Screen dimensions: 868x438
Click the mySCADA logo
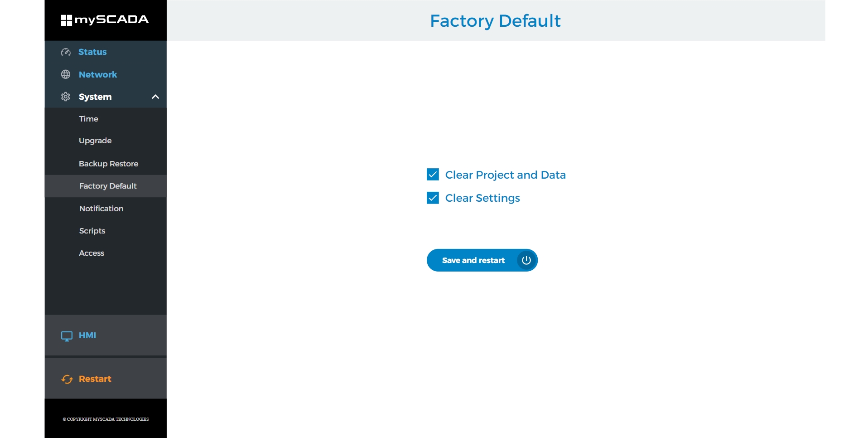point(105,20)
